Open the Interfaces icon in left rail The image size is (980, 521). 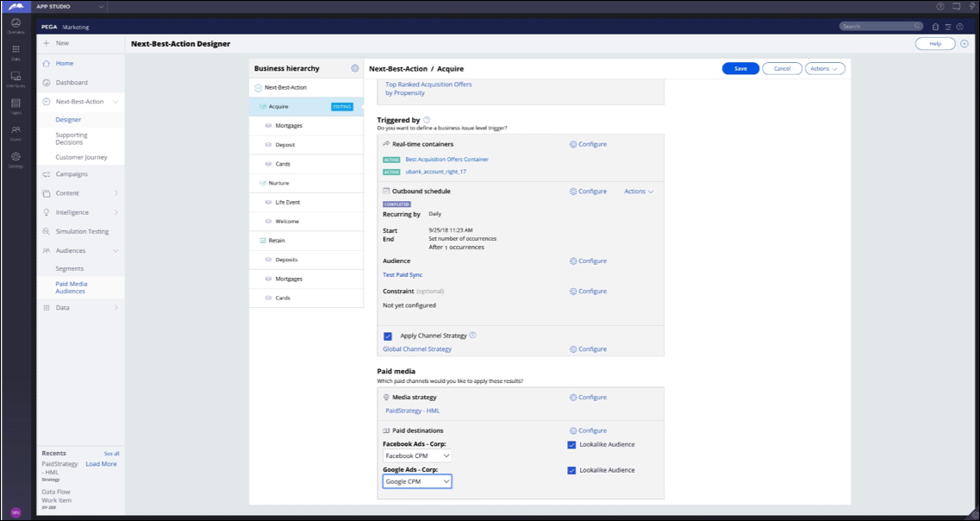(16, 78)
